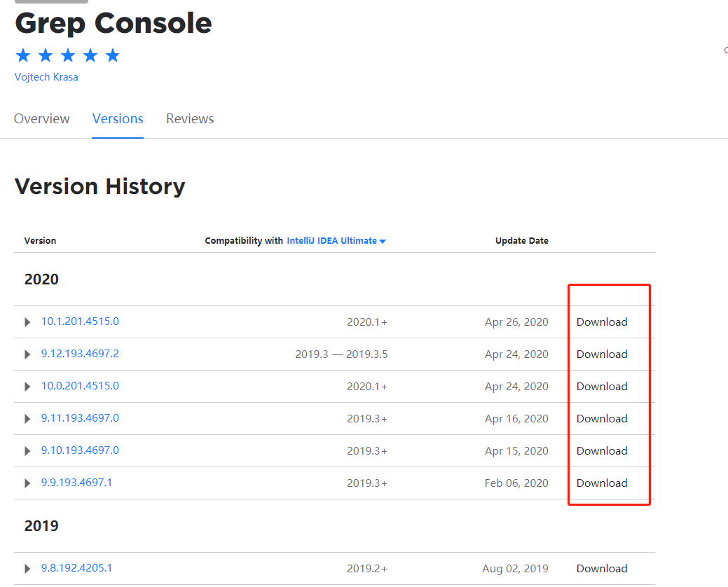The height and width of the screenshot is (587, 728).
Task: Click the third rating star
Action: click(68, 55)
